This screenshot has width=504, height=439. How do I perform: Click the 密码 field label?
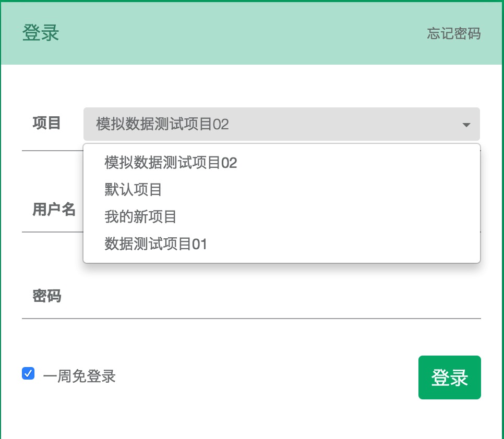point(47,296)
